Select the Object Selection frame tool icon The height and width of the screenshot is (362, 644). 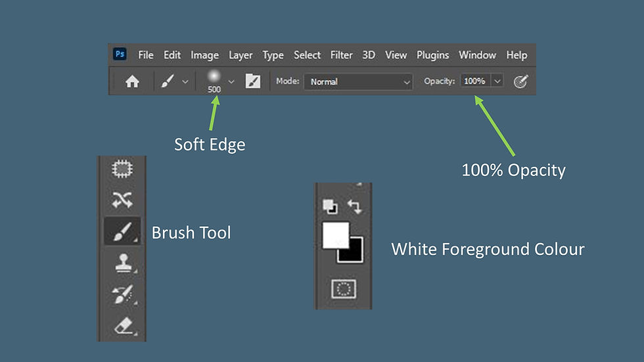(x=122, y=169)
